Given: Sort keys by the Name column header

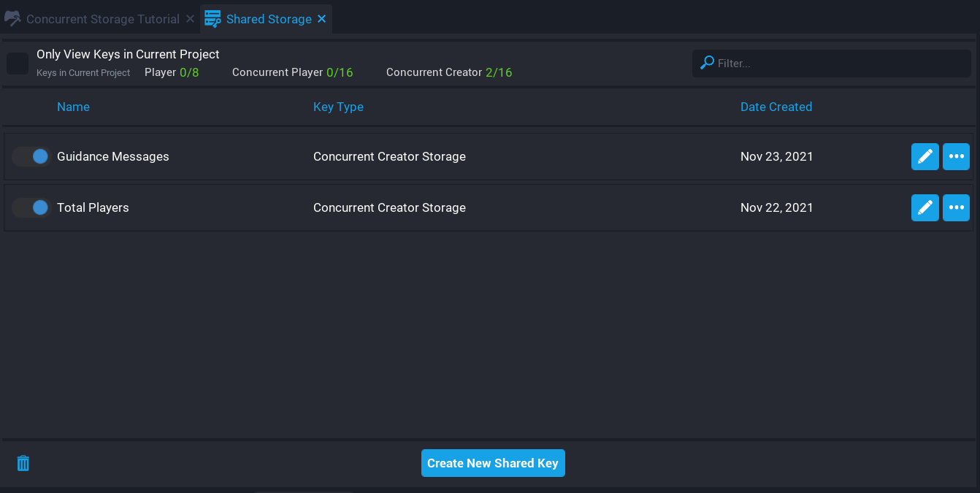Looking at the screenshot, I should 73,107.
